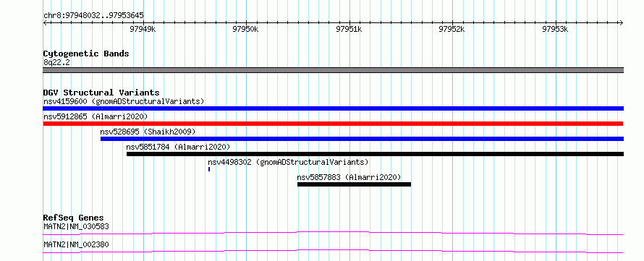Screen dimensions: 644x261
Task: Click the DGV Structural Variants track title
Action: 101,93
